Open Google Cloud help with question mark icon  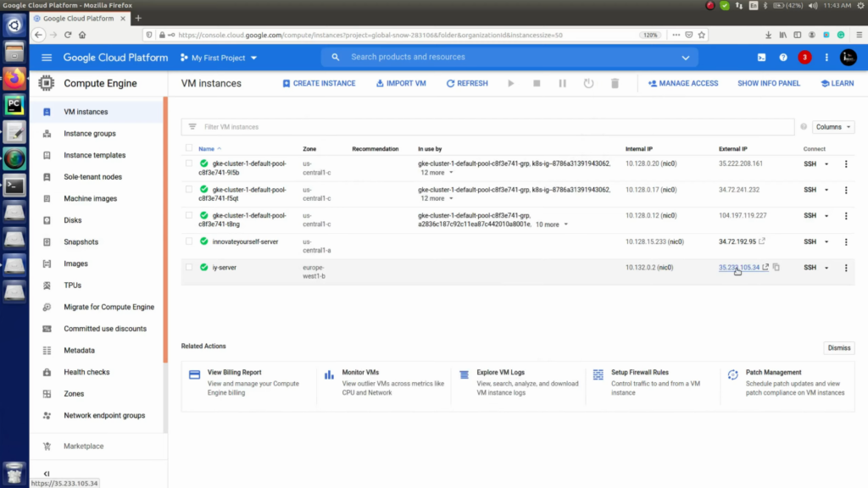[x=782, y=58]
